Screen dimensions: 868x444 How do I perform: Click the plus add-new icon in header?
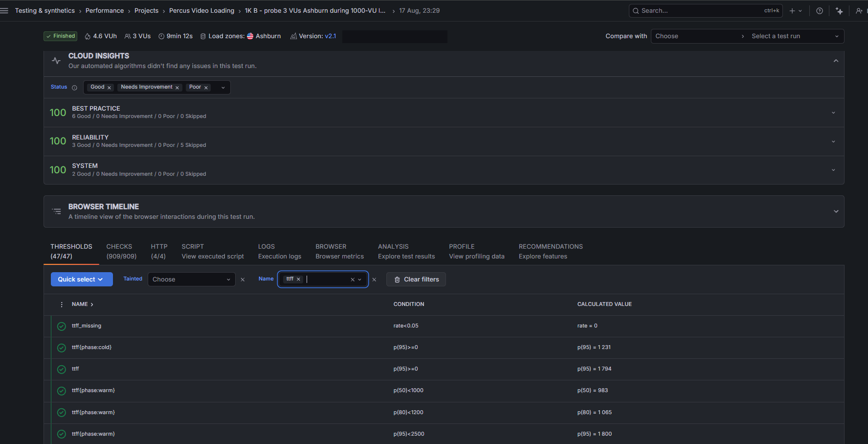pos(792,11)
